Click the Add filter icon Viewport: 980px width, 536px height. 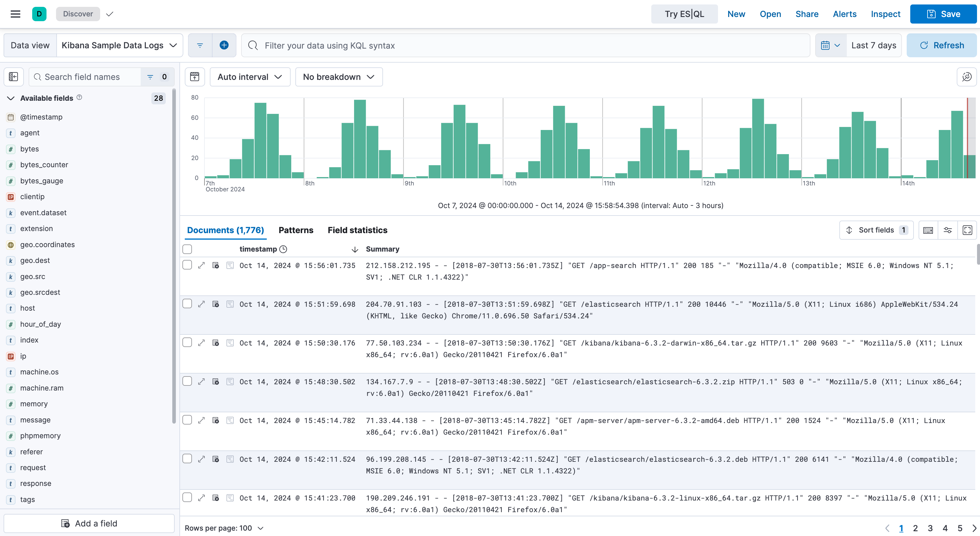click(224, 45)
